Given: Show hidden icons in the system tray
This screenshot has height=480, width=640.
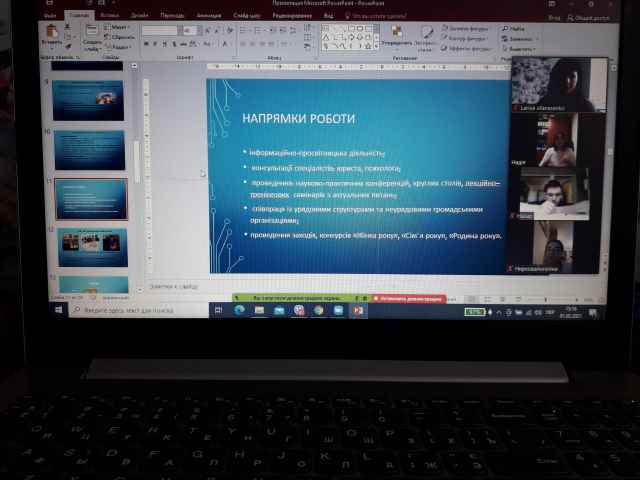Looking at the screenshot, I should pos(499,313).
